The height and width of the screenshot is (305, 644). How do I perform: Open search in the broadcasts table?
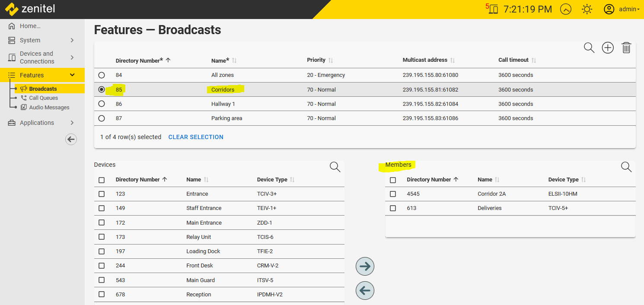[589, 48]
